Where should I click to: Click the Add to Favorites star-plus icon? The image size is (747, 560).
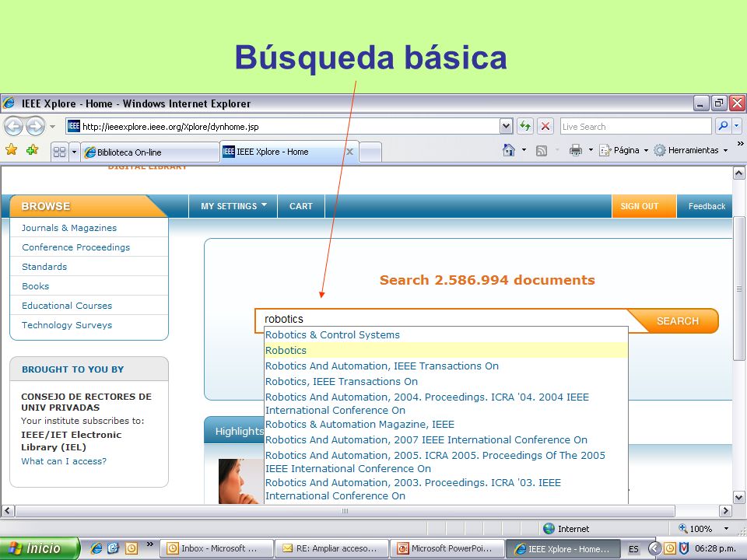coord(33,150)
